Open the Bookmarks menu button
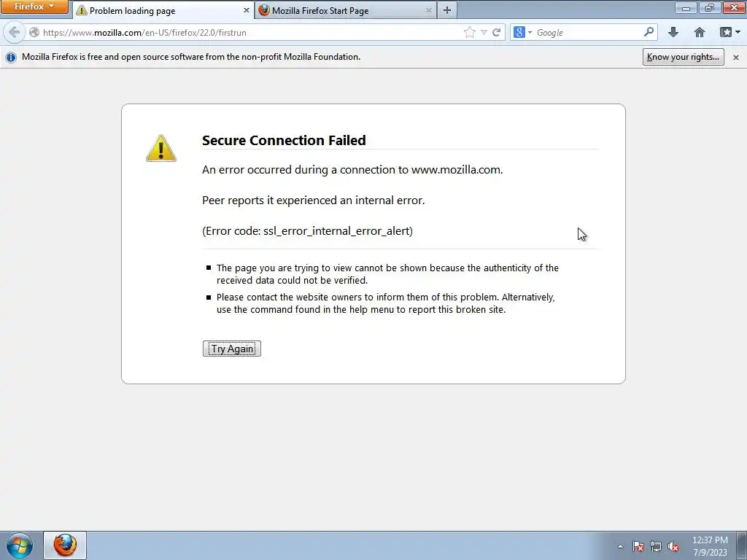Screen dimensions: 747x560 pos(729,32)
